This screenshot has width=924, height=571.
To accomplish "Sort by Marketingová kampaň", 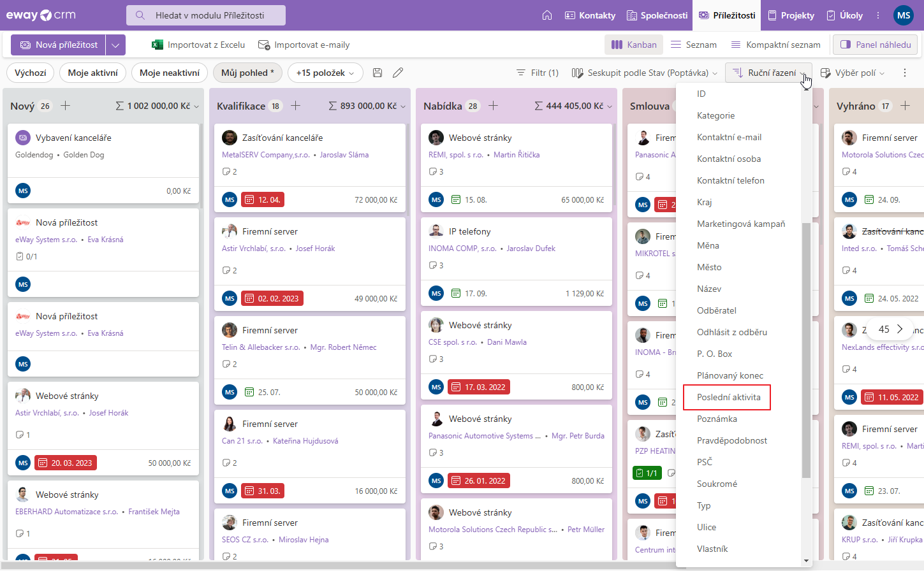I will [x=738, y=224].
